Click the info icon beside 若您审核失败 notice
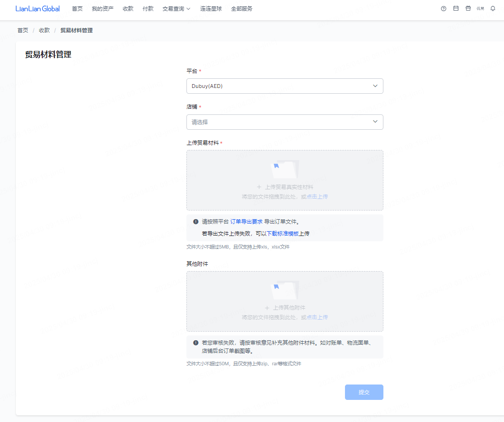Image resolution: width=504 pixels, height=422 pixels. (x=196, y=343)
